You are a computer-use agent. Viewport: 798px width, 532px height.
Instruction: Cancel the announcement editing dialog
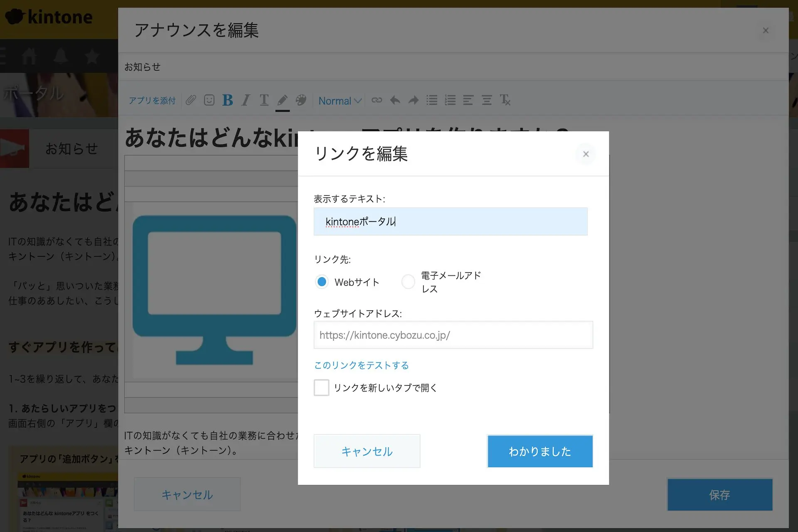(x=187, y=495)
